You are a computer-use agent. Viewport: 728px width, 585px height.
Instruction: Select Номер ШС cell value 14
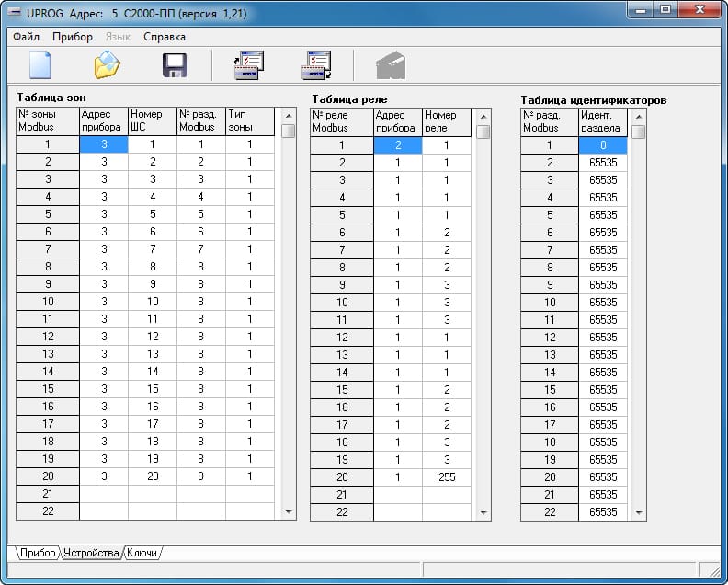153,372
